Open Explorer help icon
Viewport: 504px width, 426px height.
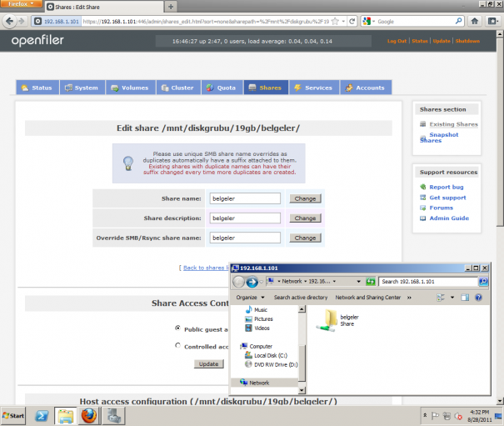(x=478, y=298)
